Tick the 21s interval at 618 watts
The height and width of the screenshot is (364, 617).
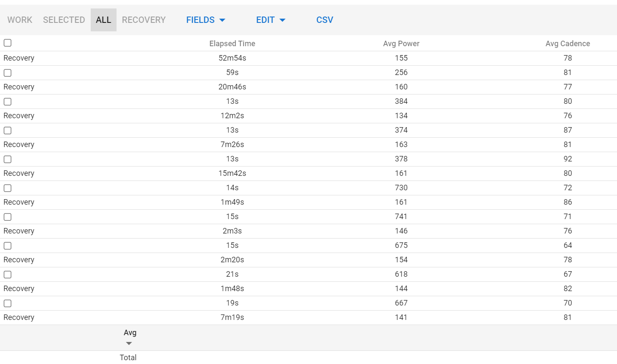click(x=8, y=275)
